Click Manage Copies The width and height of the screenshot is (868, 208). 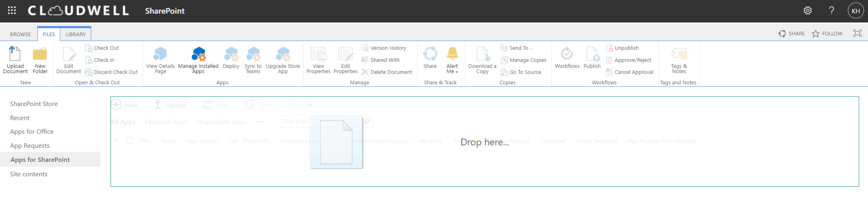pyautogui.click(x=523, y=60)
